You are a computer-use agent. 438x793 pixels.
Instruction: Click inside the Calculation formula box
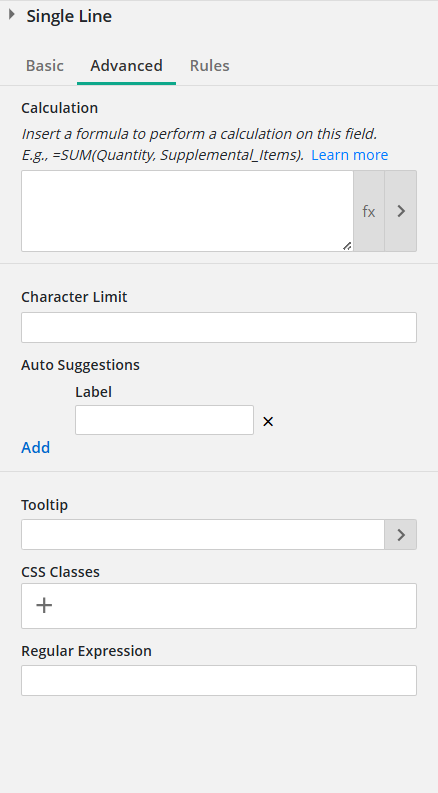(187, 211)
